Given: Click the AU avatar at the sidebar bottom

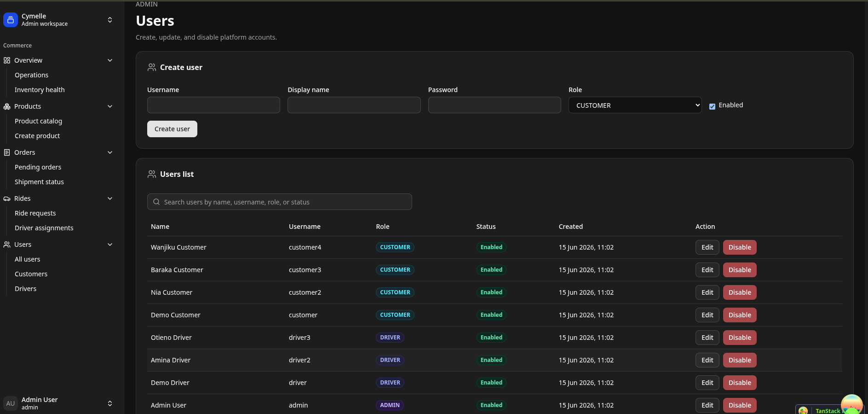Looking at the screenshot, I should [11, 403].
